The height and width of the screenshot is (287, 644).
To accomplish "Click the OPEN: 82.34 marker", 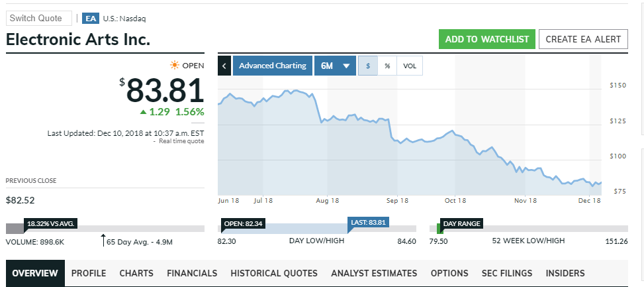I will pyautogui.click(x=243, y=224).
